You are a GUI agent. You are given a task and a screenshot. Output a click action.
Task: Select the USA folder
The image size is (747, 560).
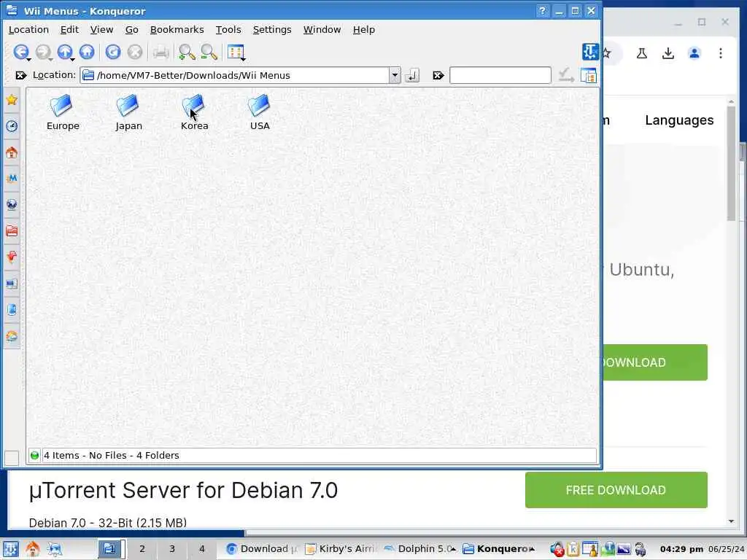point(260,112)
